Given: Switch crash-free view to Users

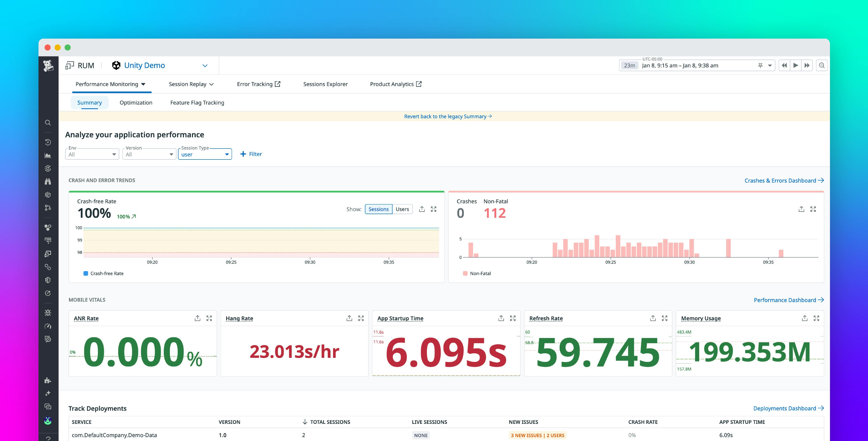Looking at the screenshot, I should point(402,209).
